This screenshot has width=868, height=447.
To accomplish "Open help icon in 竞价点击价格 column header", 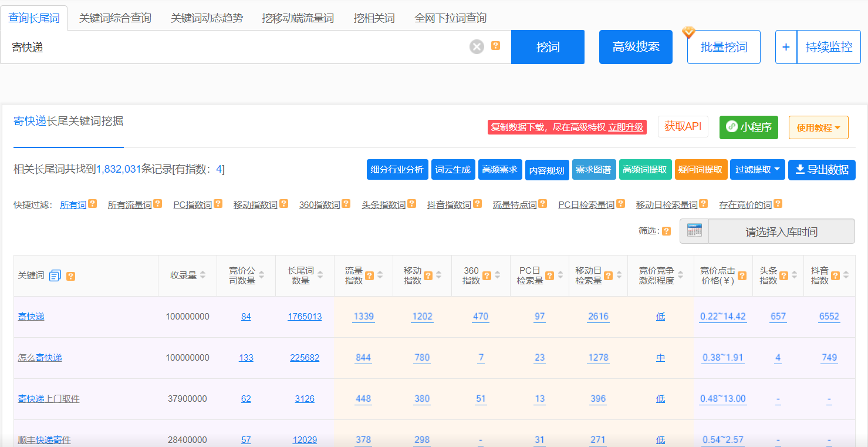I will click(x=742, y=275).
